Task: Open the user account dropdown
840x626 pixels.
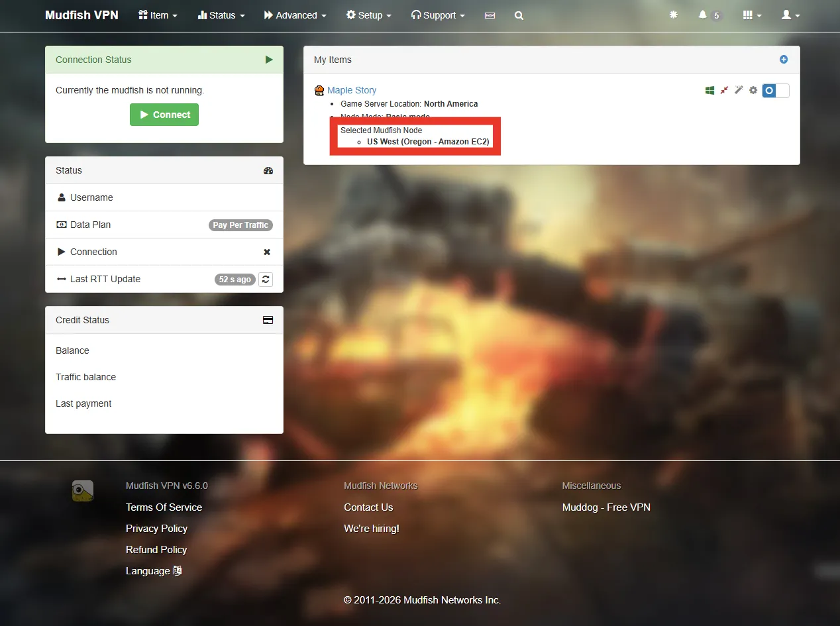Action: (791, 15)
